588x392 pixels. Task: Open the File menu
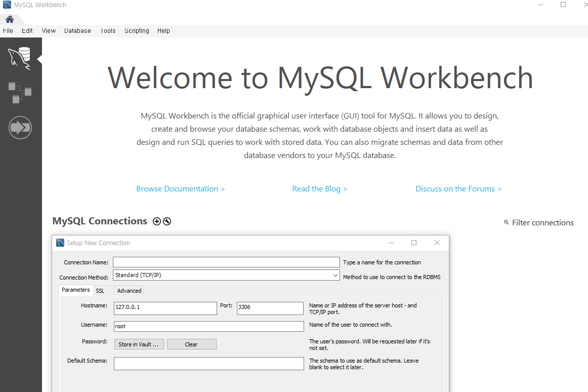8,31
